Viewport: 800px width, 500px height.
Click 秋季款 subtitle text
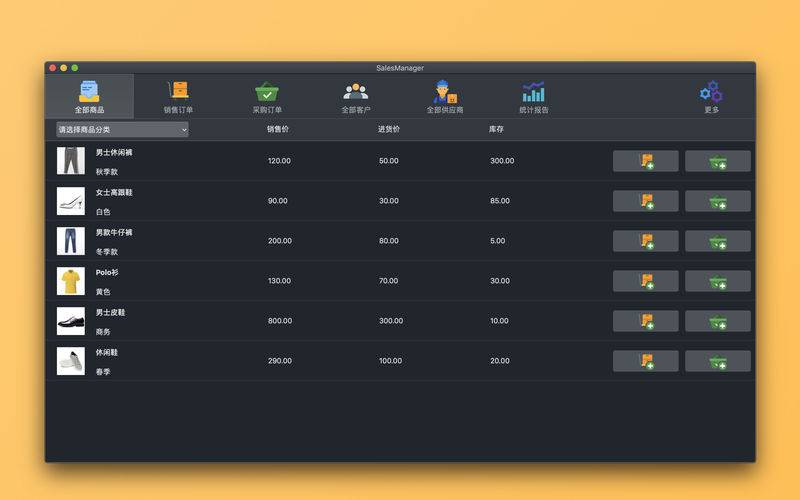point(107,172)
